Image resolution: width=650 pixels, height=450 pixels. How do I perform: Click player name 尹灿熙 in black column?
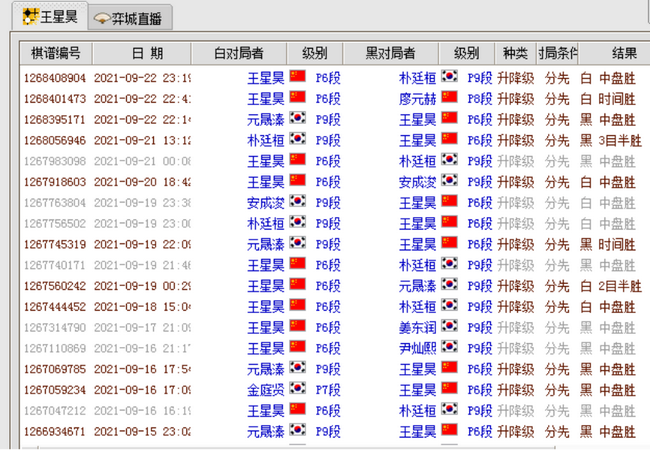pos(417,348)
